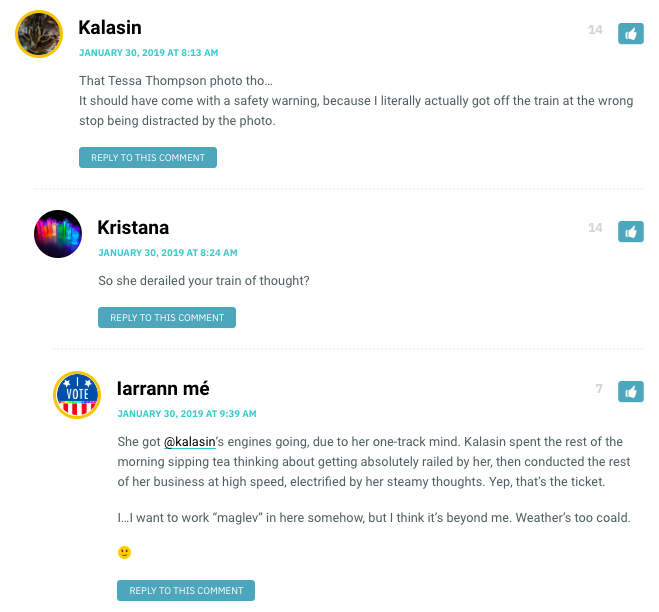Reply to Kalasin's comment
The image size is (659, 612).
click(148, 158)
